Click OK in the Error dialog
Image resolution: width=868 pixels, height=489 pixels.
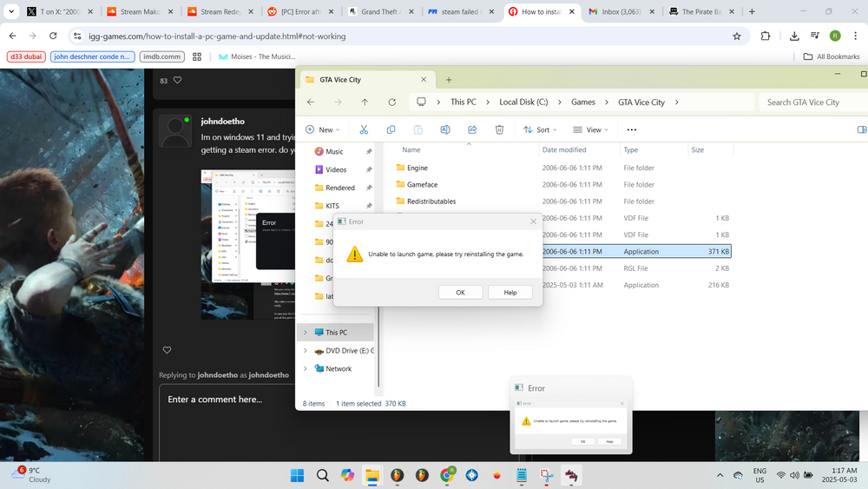click(461, 293)
